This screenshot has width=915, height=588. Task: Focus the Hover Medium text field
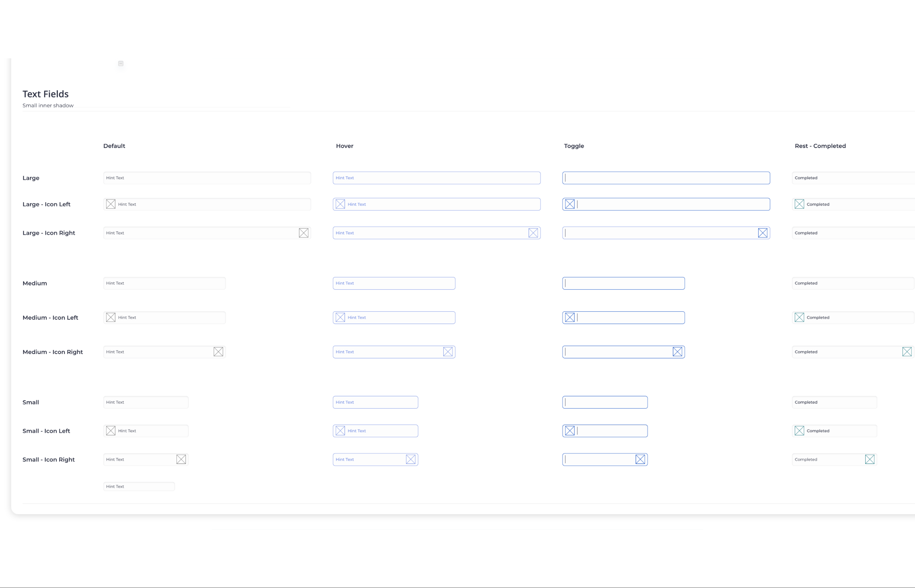coord(394,283)
